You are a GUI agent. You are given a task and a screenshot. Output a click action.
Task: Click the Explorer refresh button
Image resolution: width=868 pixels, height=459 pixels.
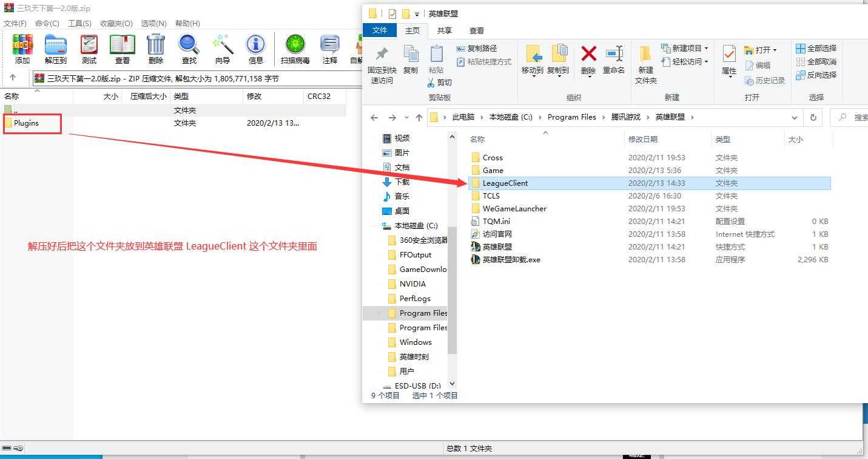(813, 118)
